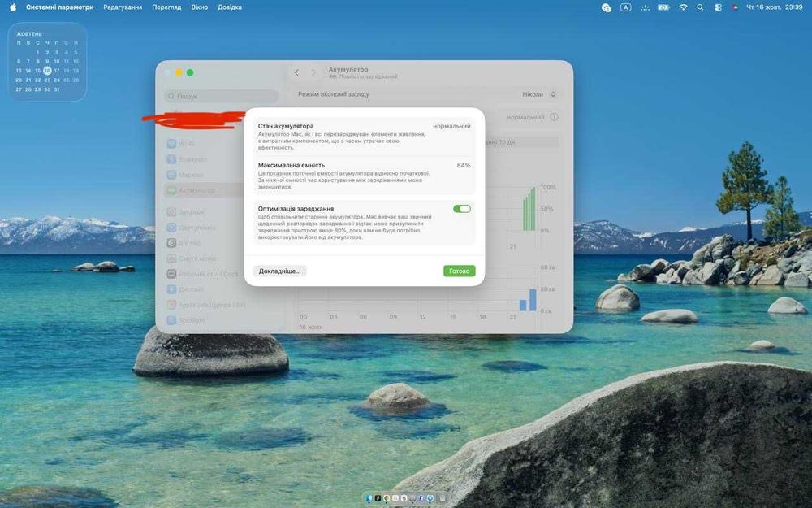Open the Trash in the Dock

pos(443,498)
